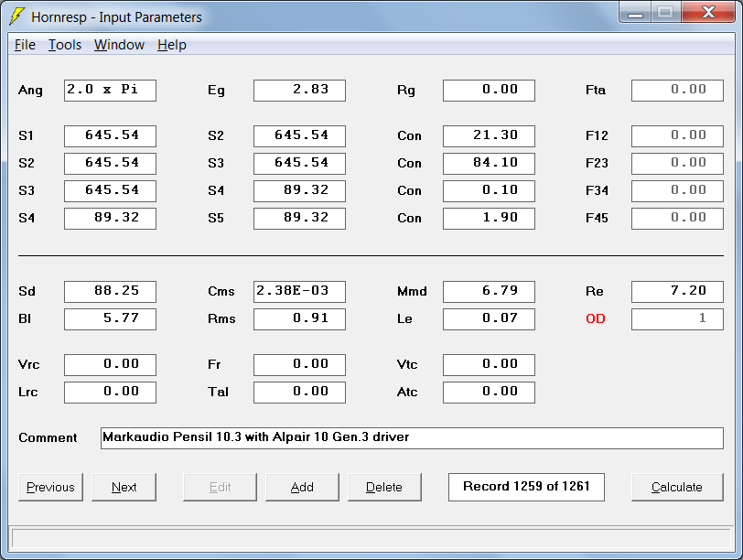
Task: Click the Comment field with Markaudio Pensil text
Action: pos(413,438)
